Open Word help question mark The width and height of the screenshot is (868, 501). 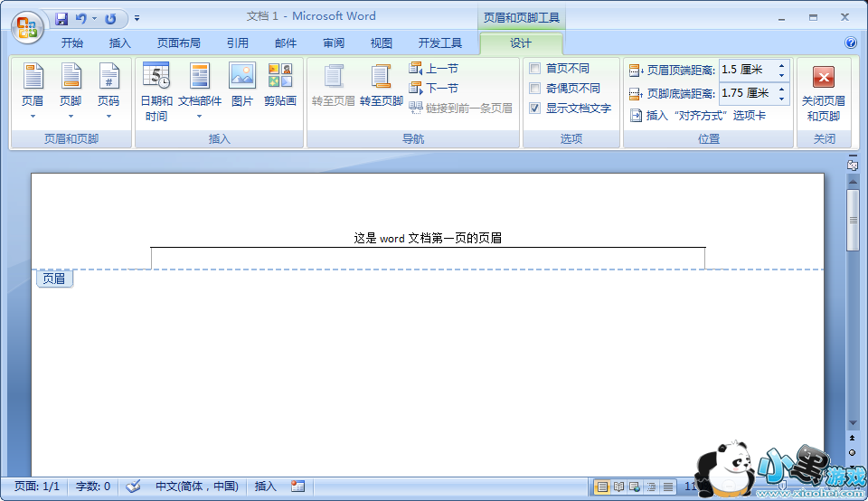[851, 43]
